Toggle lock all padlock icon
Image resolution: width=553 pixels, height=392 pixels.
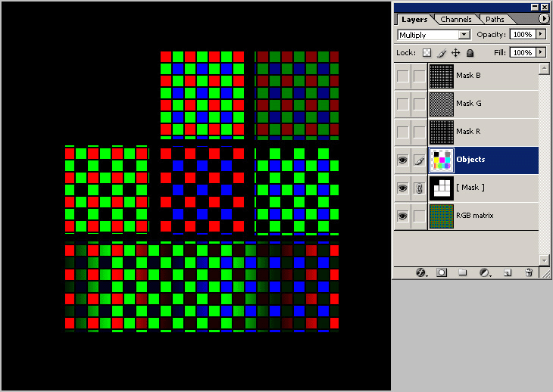pos(470,53)
